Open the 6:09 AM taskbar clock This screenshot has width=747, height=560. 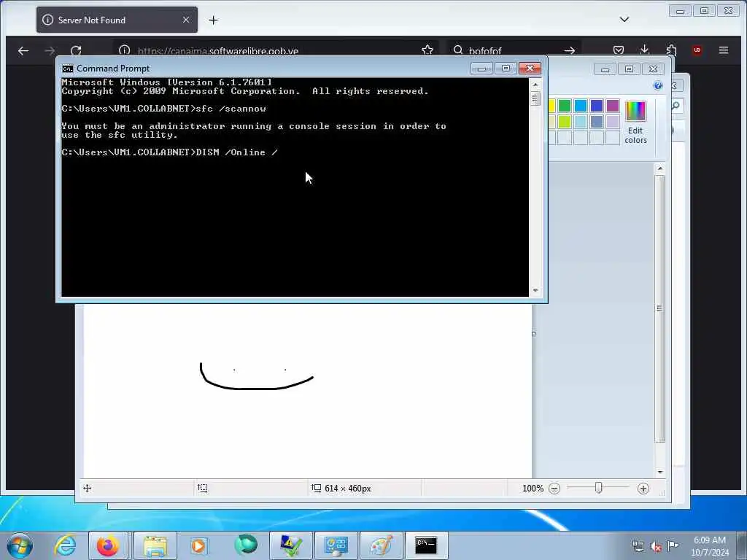click(x=709, y=545)
